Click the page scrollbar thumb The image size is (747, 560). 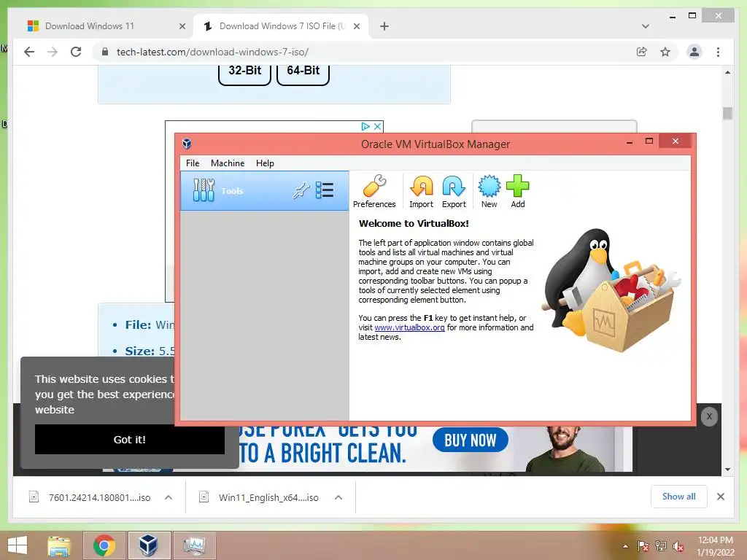pyautogui.click(x=727, y=114)
